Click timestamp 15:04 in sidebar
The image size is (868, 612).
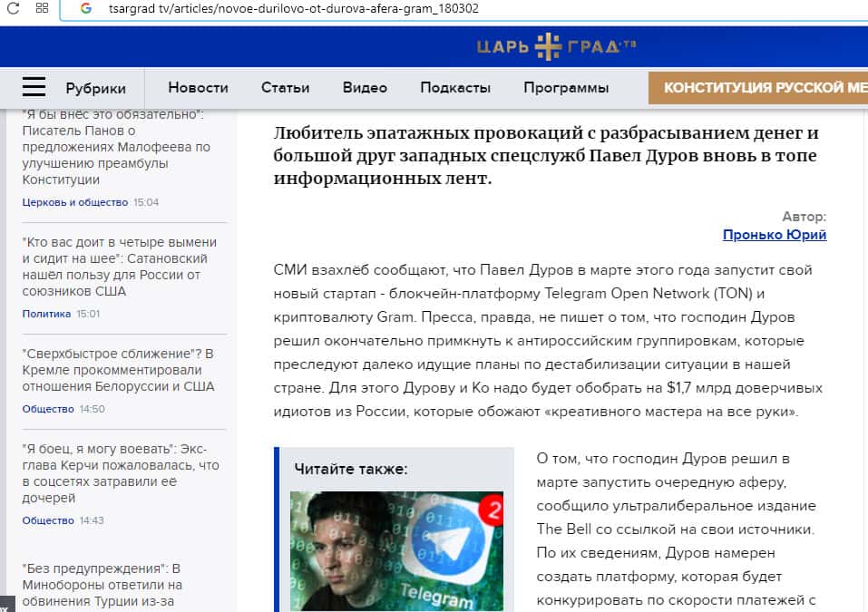pos(146,202)
